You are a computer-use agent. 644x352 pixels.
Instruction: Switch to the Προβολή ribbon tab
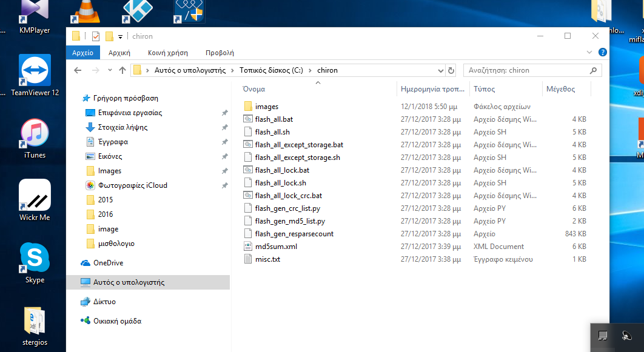220,53
